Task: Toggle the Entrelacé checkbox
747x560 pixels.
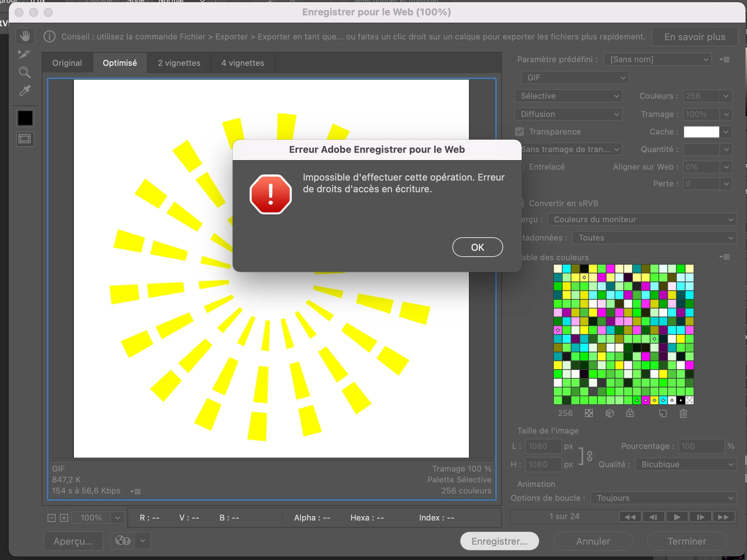Action: point(522,167)
